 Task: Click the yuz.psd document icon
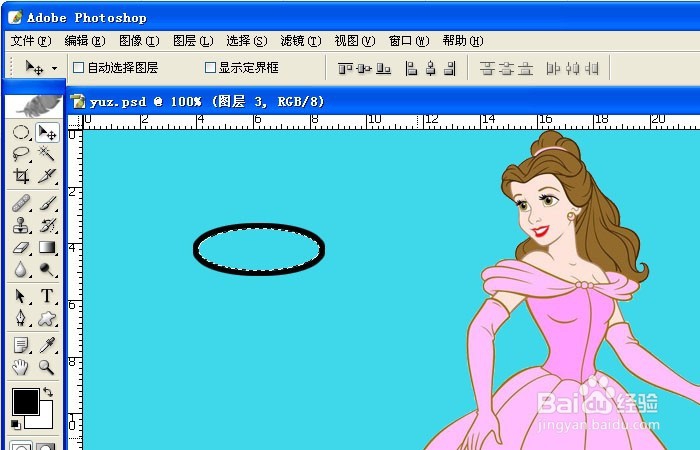pyautogui.click(x=78, y=101)
